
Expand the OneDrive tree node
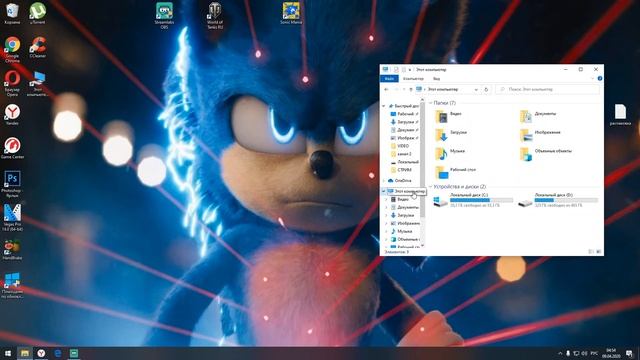click(384, 180)
